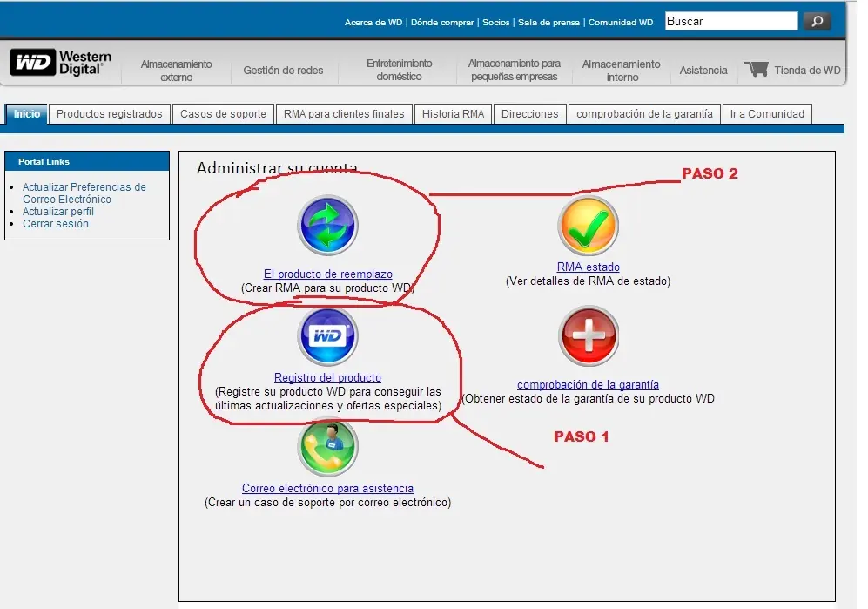
Task: Click the Western Digital logo
Action: click(61, 63)
